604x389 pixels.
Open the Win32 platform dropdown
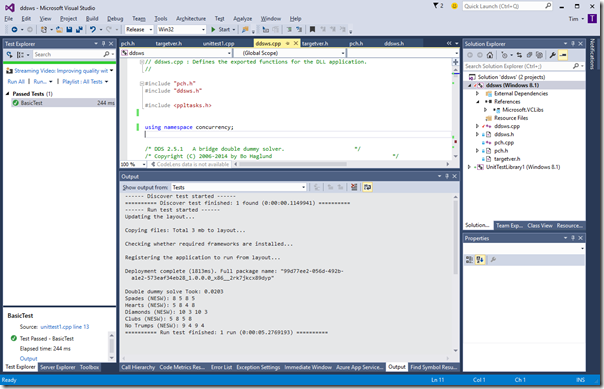(x=181, y=29)
